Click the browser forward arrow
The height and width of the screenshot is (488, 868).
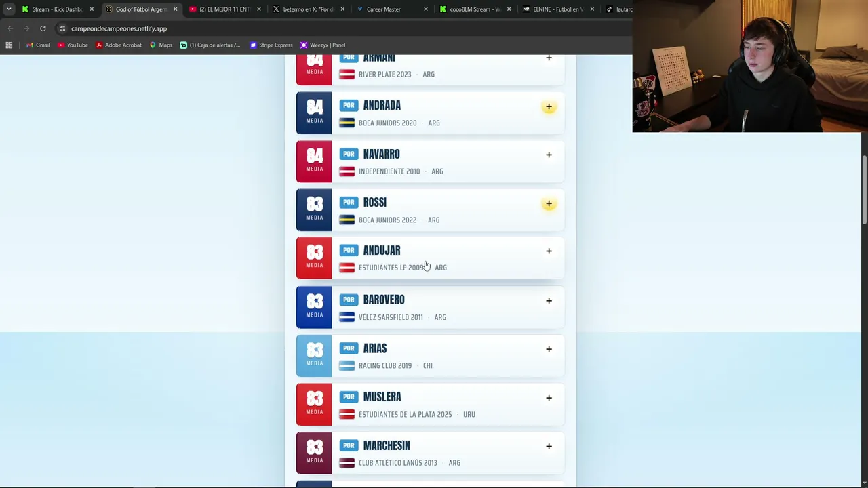tap(26, 28)
